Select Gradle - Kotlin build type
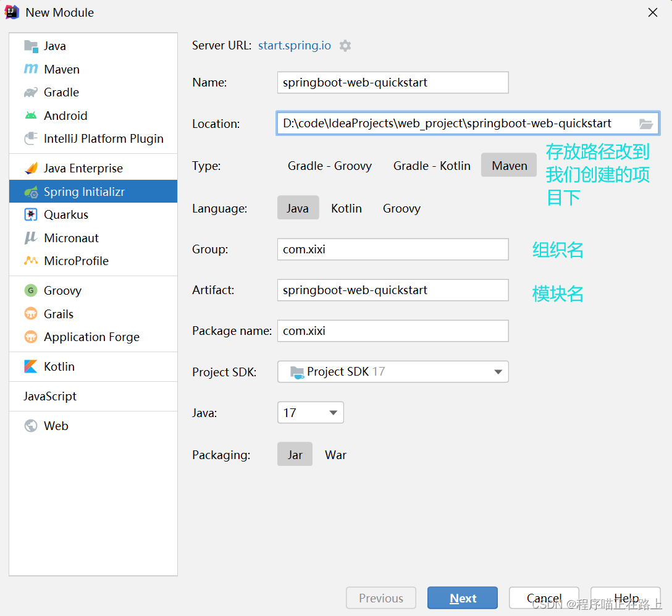Image resolution: width=672 pixels, height=616 pixels. [x=432, y=166]
